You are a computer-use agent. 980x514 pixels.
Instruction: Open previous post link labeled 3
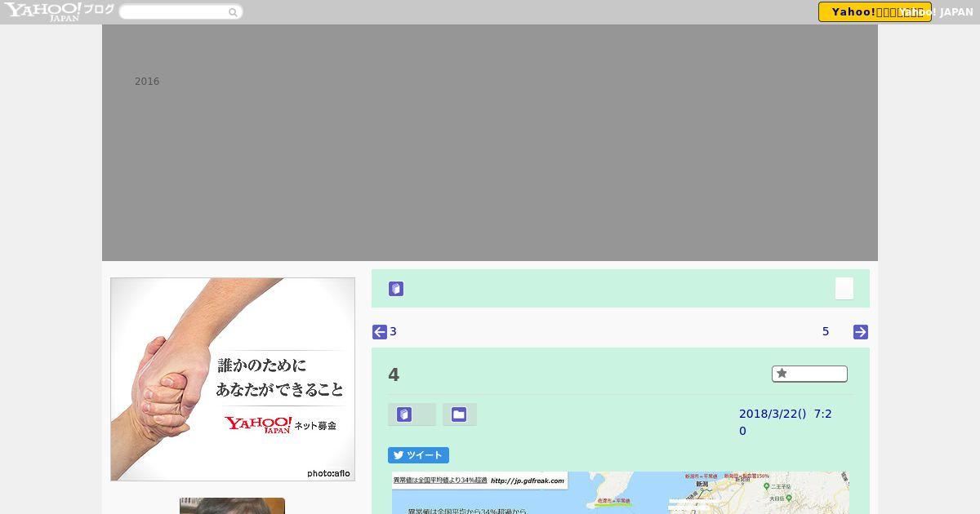[x=393, y=331]
